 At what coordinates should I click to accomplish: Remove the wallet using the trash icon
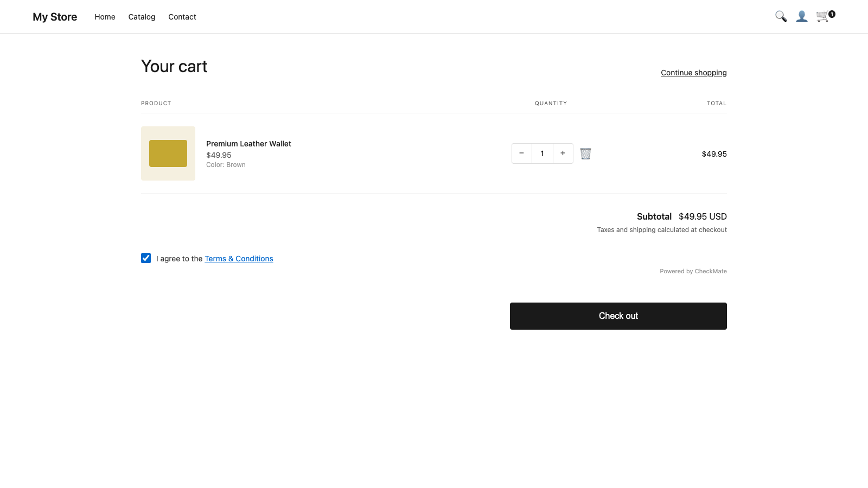pos(585,153)
